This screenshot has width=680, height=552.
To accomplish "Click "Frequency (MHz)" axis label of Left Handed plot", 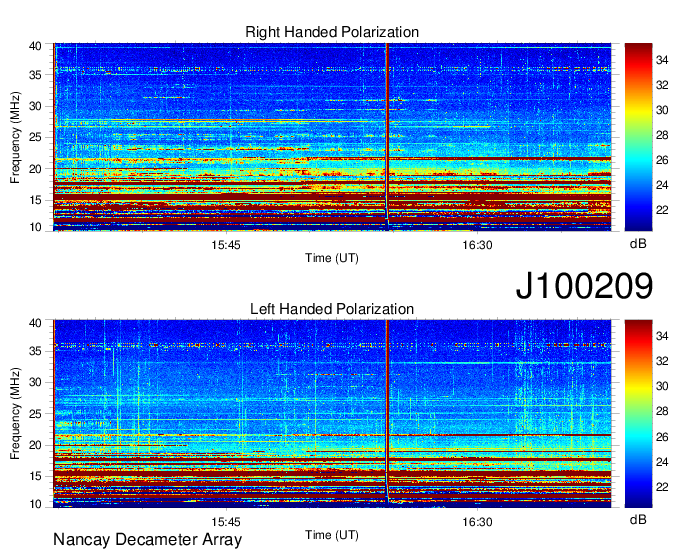I will pos(15,414).
